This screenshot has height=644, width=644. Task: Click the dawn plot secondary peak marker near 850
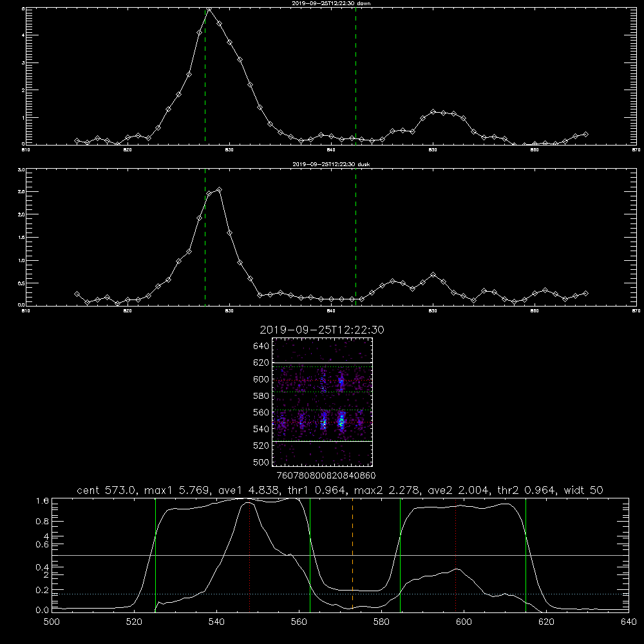tap(433, 111)
